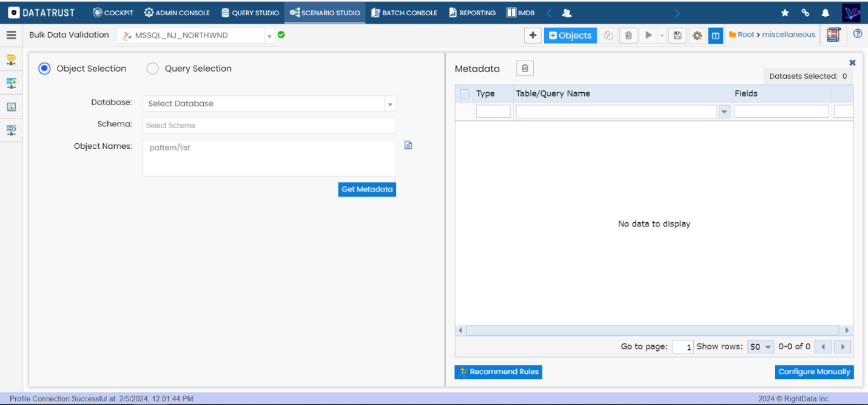Click the hamburger menu icon

tap(11, 35)
